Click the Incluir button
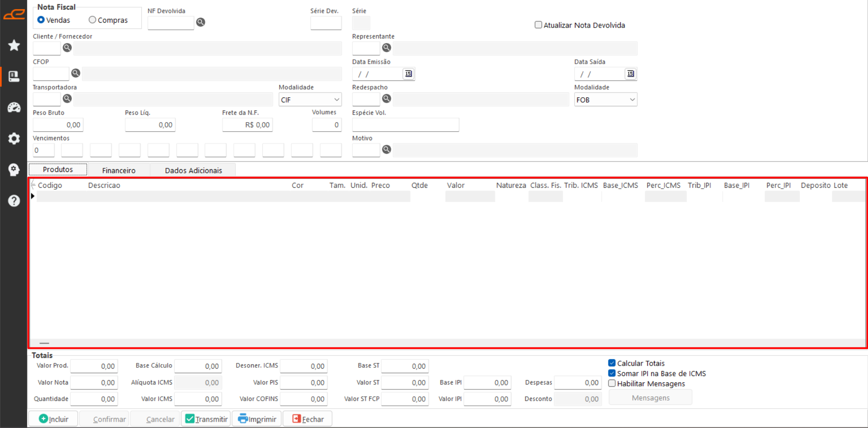868x428 pixels. pyautogui.click(x=53, y=419)
